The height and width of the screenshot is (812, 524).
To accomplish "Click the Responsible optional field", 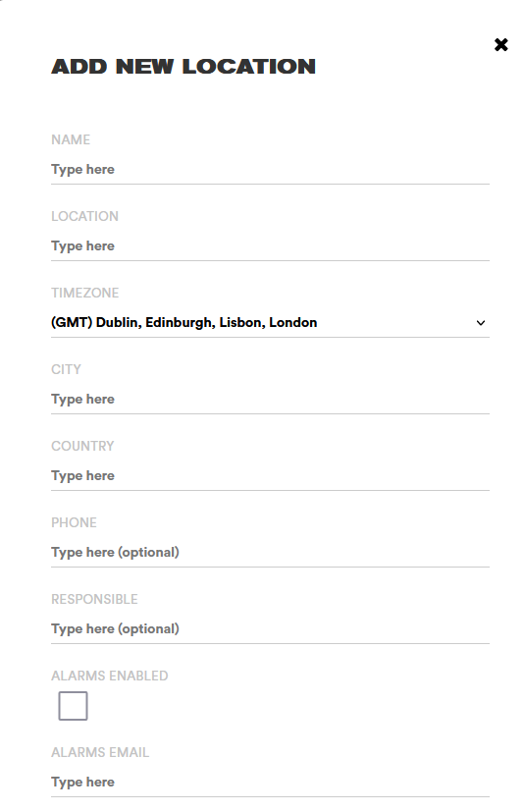I will pos(270,629).
